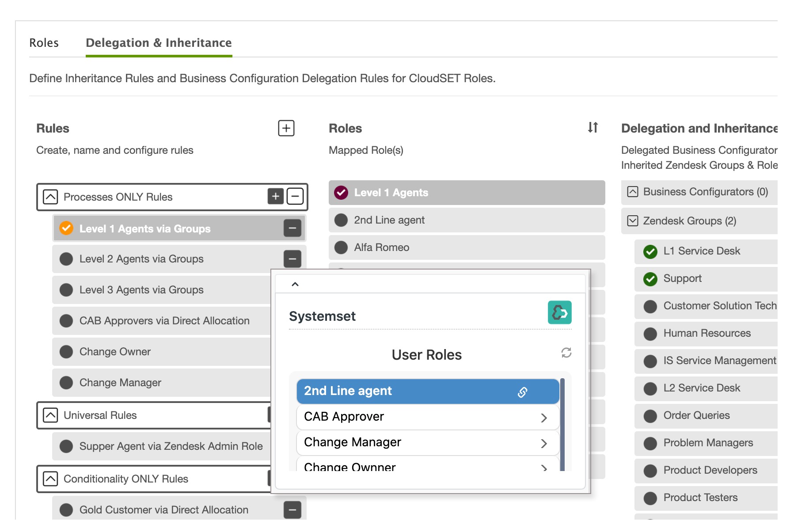Viewport: 790px width, 532px height.
Task: Refresh the User Roles list
Action: [566, 353]
